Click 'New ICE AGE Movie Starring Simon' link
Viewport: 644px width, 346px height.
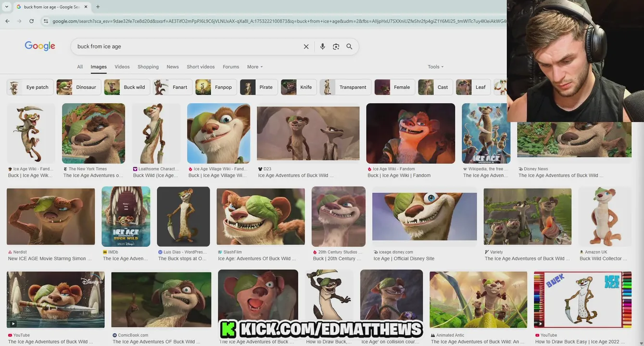pyautogui.click(x=50, y=259)
